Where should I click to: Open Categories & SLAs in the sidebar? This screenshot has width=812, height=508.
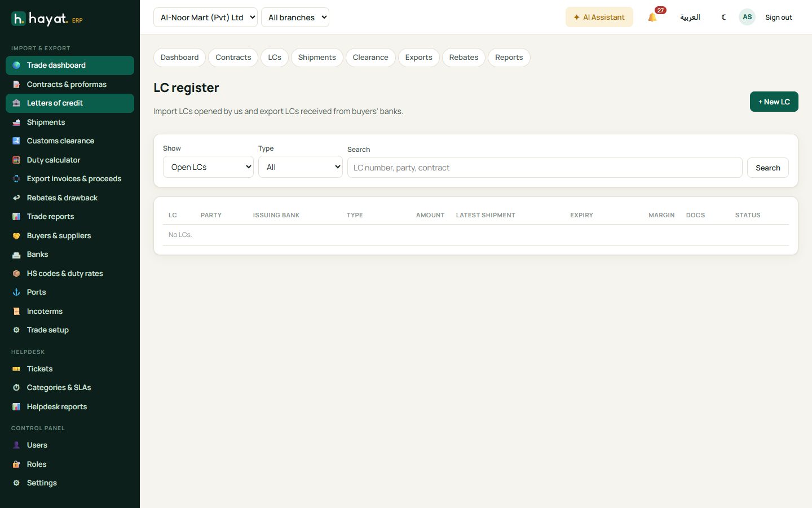click(70, 388)
